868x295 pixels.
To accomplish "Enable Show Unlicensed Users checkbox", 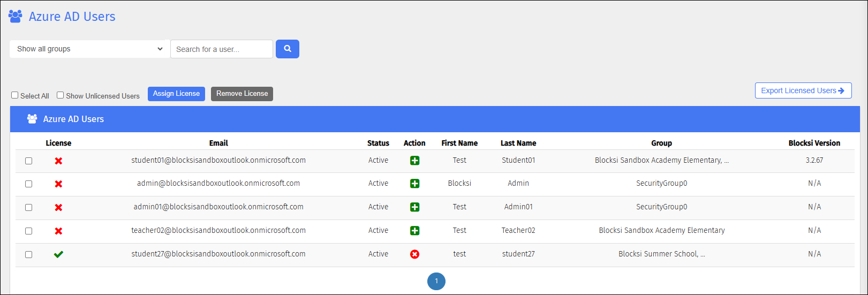I will point(61,95).
